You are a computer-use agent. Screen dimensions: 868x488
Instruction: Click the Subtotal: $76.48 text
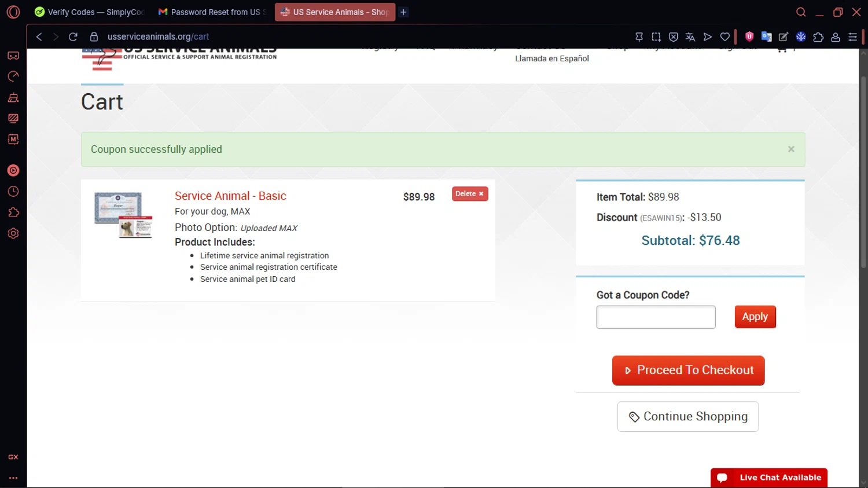pos(690,240)
